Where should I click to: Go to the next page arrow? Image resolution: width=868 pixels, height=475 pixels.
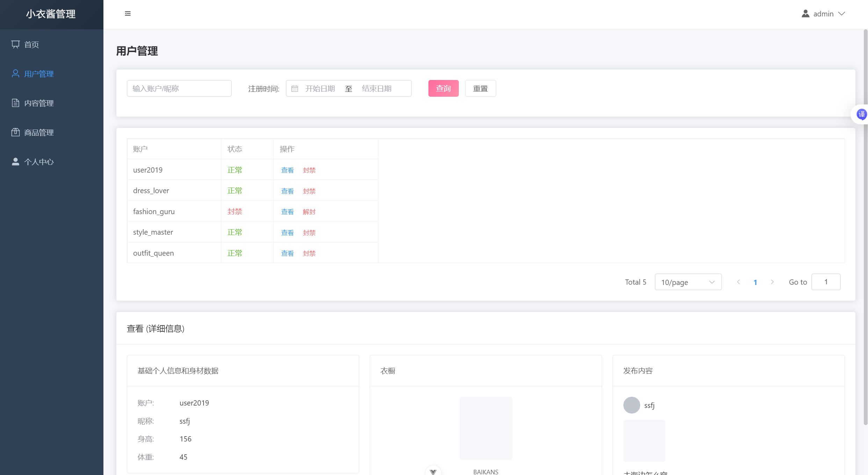click(x=772, y=282)
